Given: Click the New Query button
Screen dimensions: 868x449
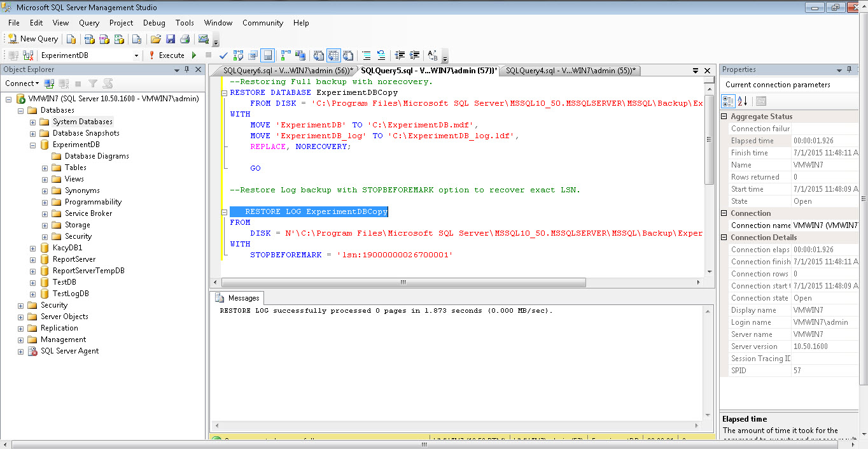Looking at the screenshot, I should pyautogui.click(x=33, y=39).
